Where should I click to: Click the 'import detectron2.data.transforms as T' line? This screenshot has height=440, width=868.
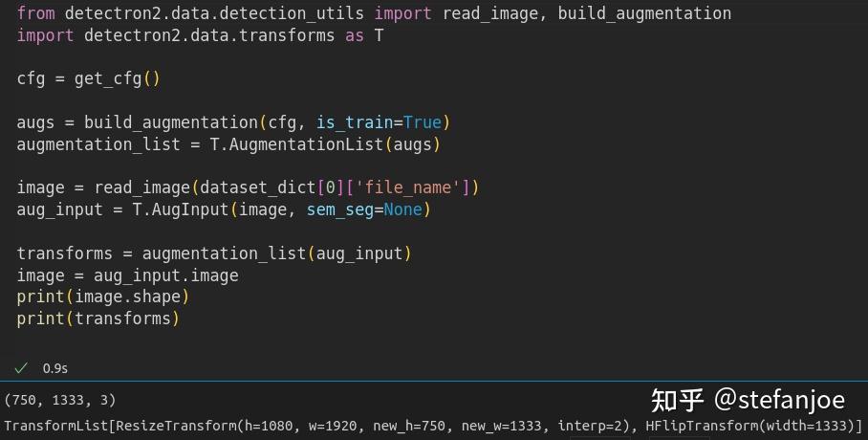200,35
